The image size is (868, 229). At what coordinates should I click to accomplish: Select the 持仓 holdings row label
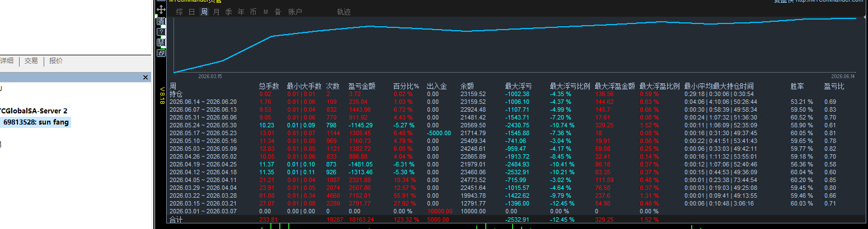[176, 94]
